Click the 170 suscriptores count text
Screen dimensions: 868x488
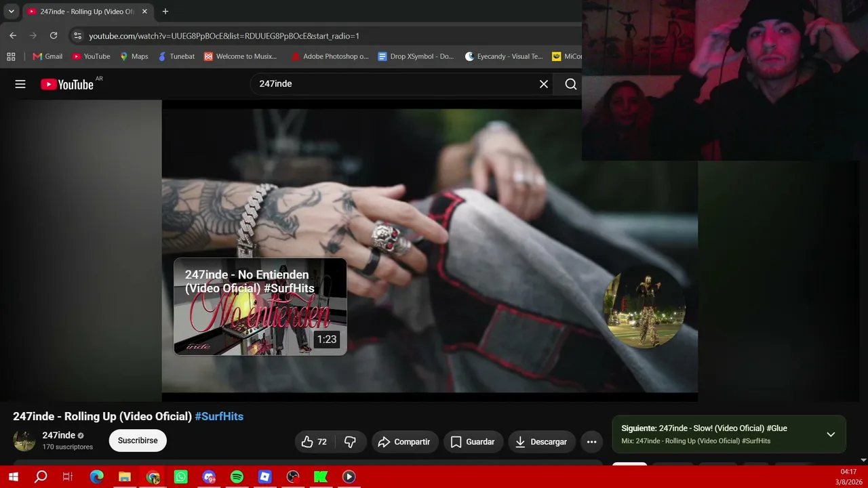tap(67, 447)
